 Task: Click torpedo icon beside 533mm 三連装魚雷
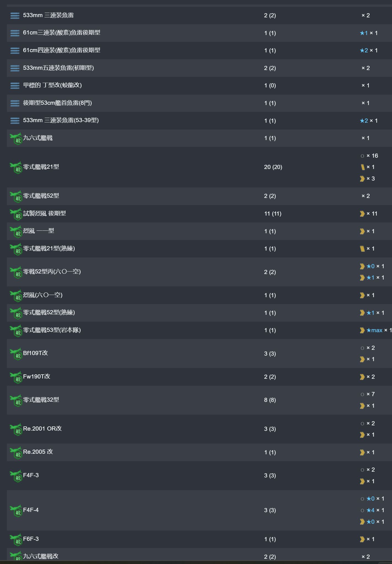(x=15, y=15)
